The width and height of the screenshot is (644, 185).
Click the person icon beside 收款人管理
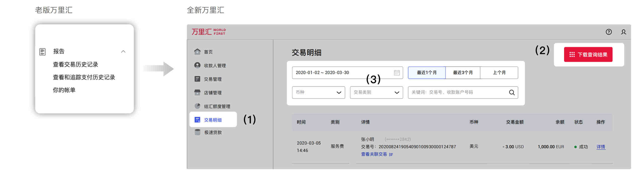[x=197, y=65]
